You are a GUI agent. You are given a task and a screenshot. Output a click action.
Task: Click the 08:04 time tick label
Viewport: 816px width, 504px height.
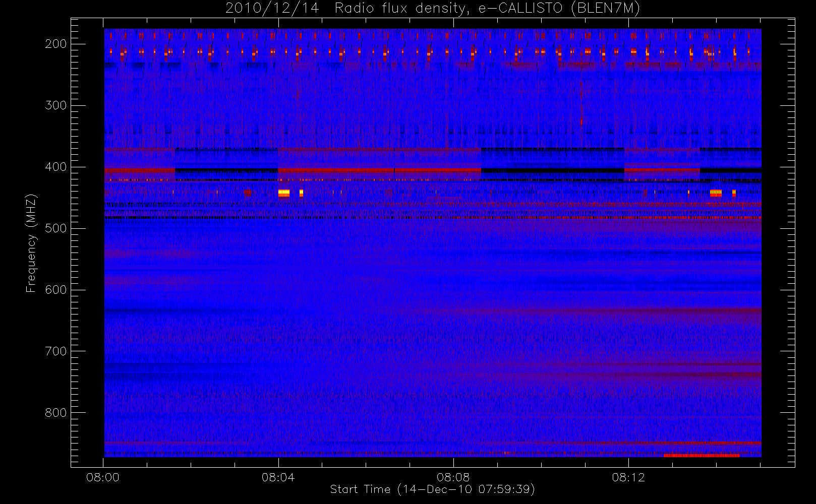(278, 477)
